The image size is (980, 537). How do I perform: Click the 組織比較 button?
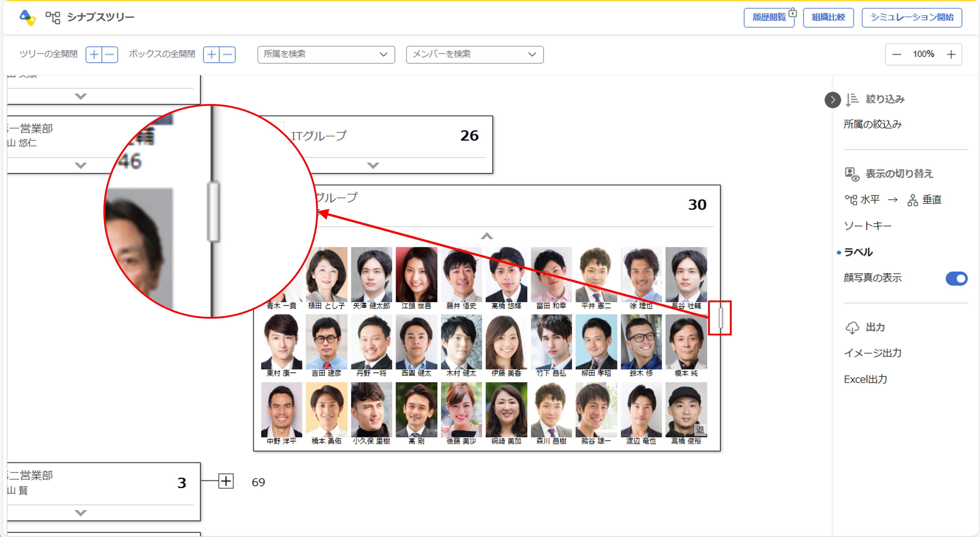pos(828,18)
